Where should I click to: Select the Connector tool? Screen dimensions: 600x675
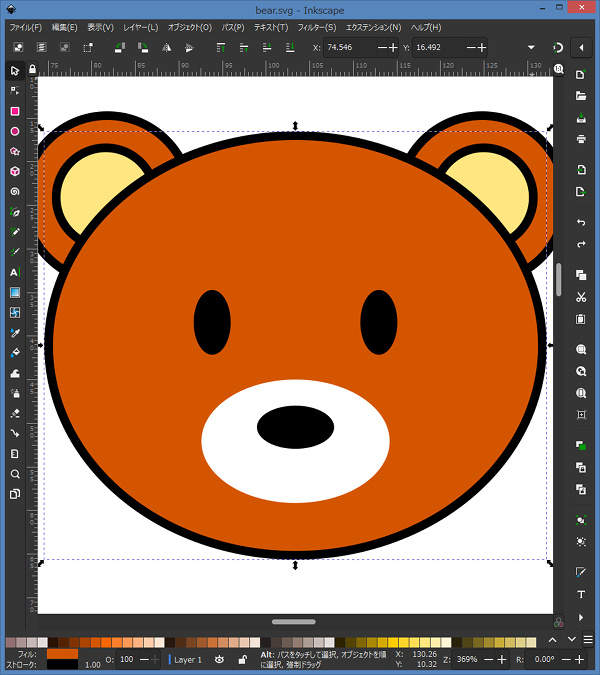click(15, 433)
